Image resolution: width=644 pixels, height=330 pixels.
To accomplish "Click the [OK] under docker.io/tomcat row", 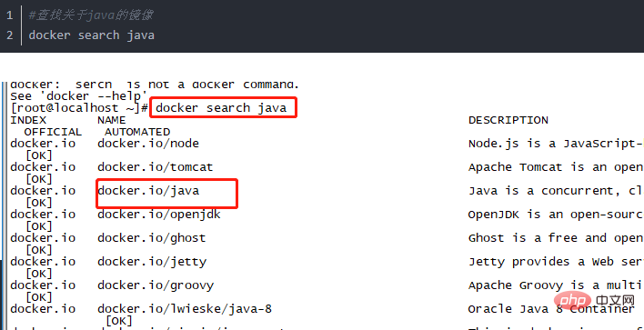I will [x=39, y=179].
